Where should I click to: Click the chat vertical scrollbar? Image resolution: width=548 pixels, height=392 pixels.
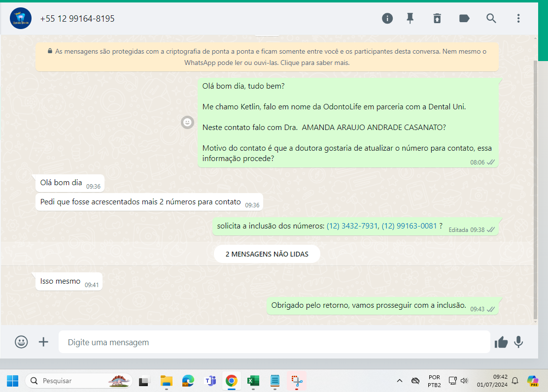(535, 189)
